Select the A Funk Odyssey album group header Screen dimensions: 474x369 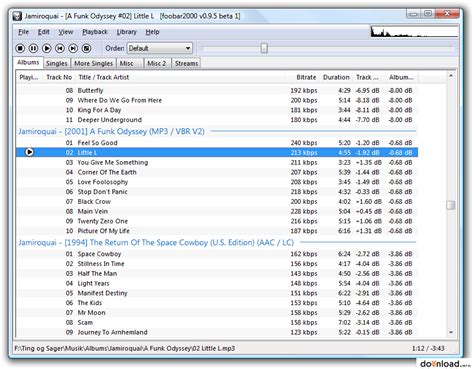tap(217, 131)
